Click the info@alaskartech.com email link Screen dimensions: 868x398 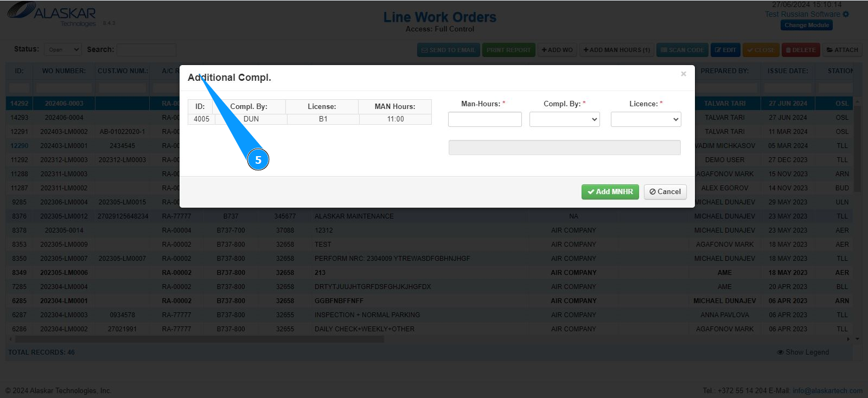point(827,390)
